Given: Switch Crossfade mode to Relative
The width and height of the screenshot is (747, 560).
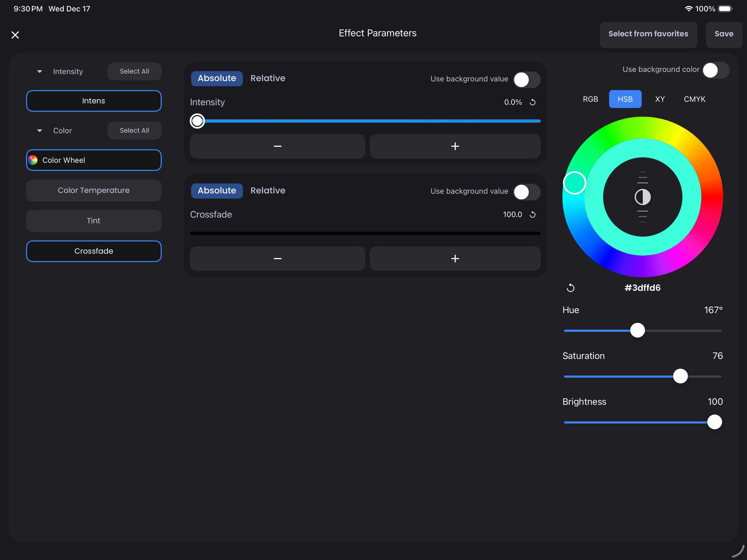Looking at the screenshot, I should coord(268,191).
